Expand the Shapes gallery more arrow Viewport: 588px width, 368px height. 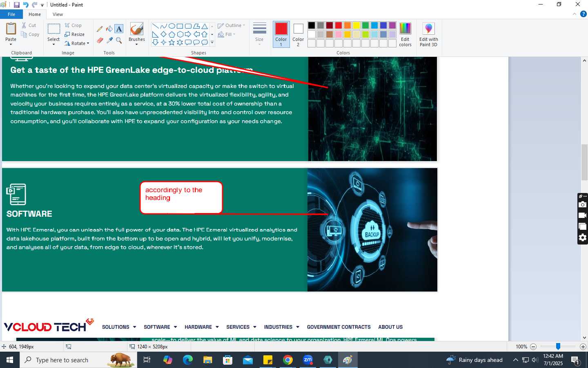point(212,43)
